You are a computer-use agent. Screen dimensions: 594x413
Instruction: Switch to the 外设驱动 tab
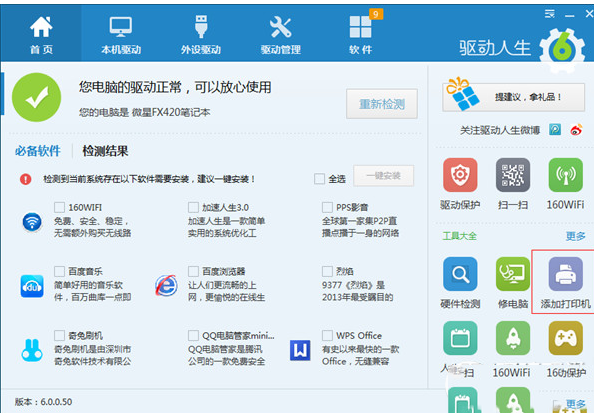tap(201, 35)
